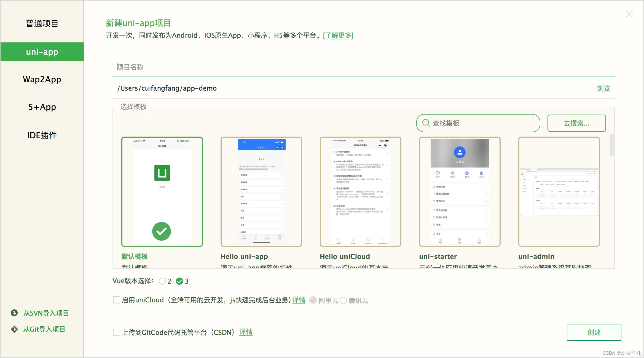
Task: Click the Hello uniCloud title text
Action: pos(345,256)
